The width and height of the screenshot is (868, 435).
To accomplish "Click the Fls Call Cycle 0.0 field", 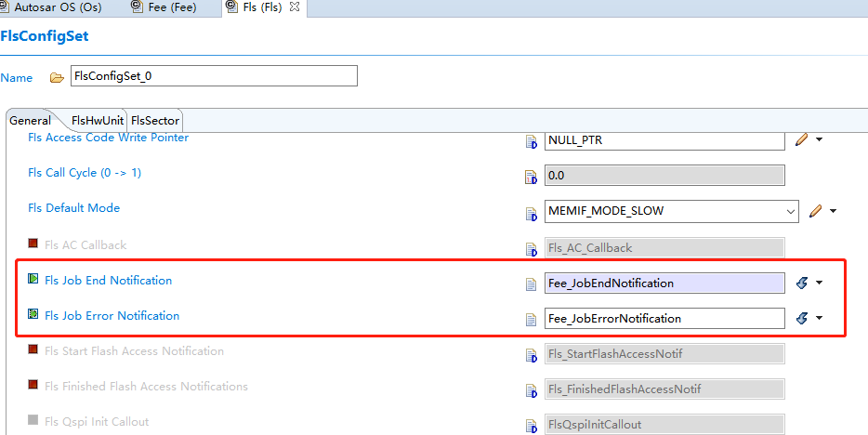I will (664, 176).
